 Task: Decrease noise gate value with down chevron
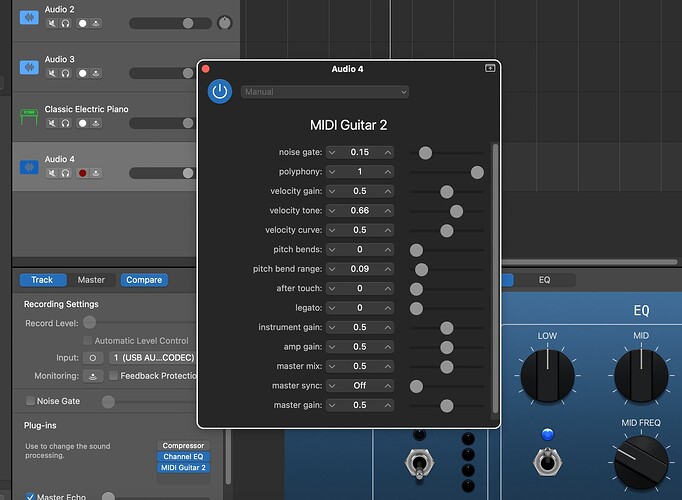click(x=332, y=153)
